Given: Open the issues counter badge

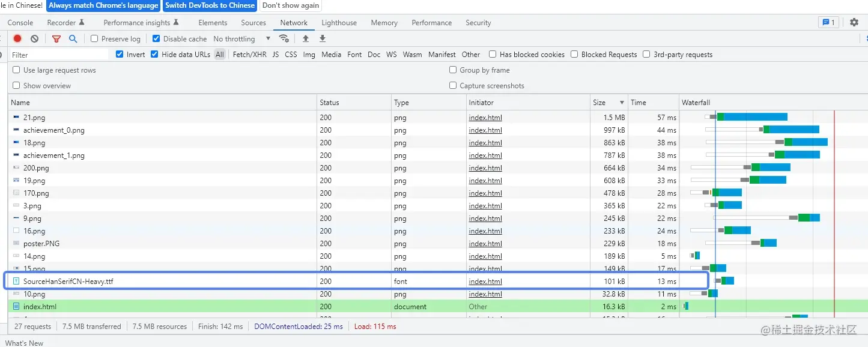Looking at the screenshot, I should 828,22.
